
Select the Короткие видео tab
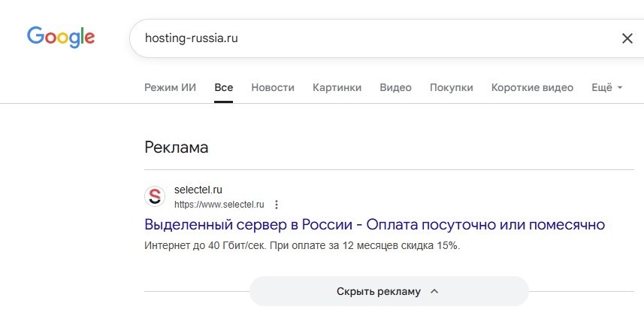[x=532, y=87]
